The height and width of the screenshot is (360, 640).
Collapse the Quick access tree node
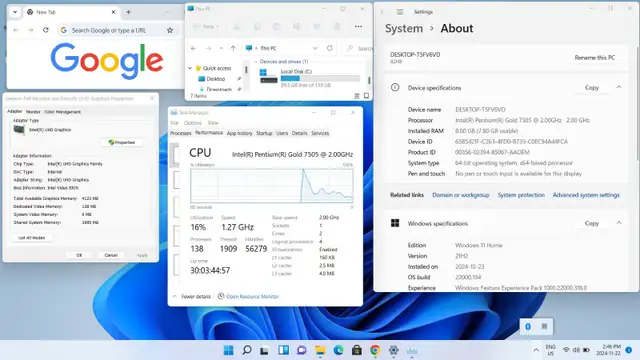click(190, 68)
